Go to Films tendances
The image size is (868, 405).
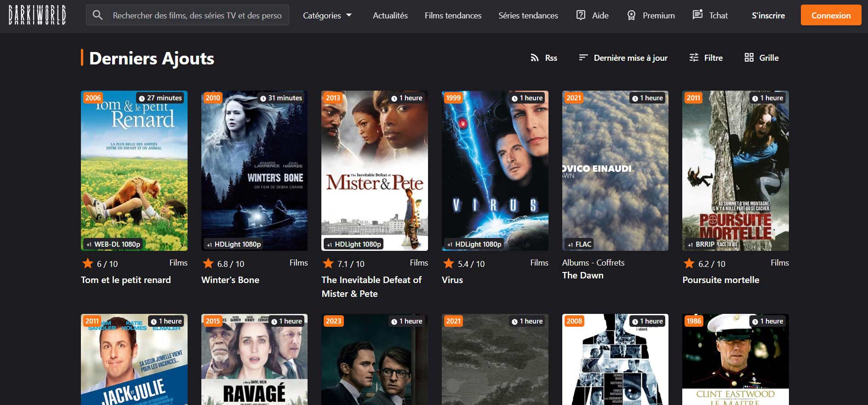click(453, 15)
